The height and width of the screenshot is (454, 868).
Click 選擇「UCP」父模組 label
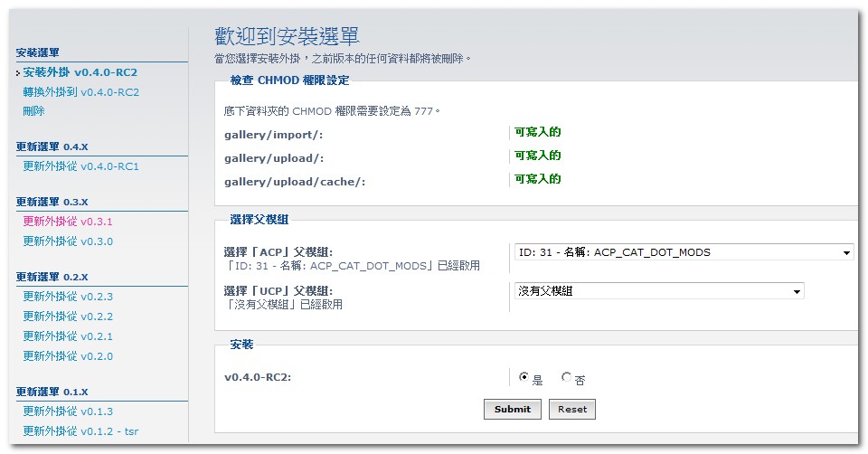click(x=278, y=290)
